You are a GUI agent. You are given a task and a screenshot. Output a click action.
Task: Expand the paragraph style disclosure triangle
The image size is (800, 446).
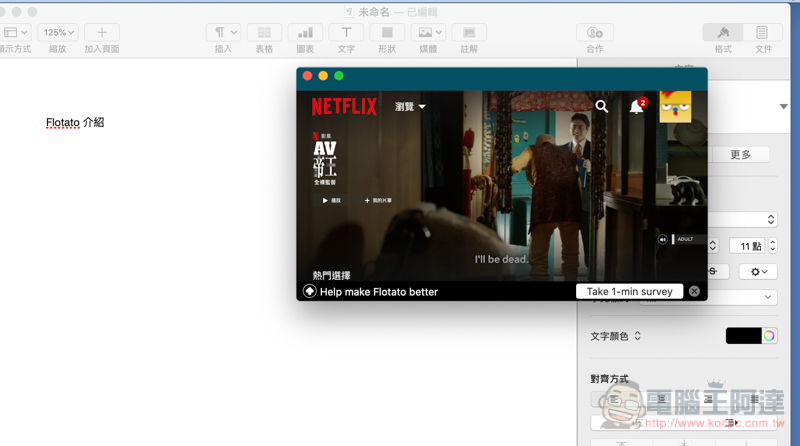coord(784,107)
